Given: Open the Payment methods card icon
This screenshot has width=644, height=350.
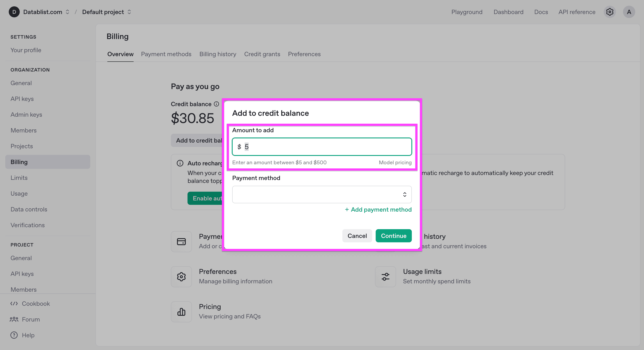Looking at the screenshot, I should click(181, 242).
